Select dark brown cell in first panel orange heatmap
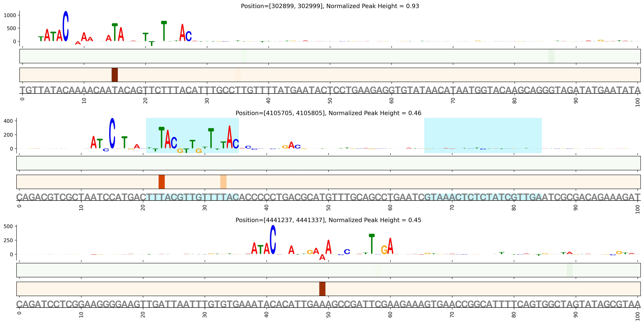Image resolution: width=644 pixels, height=324 pixels. (114, 75)
